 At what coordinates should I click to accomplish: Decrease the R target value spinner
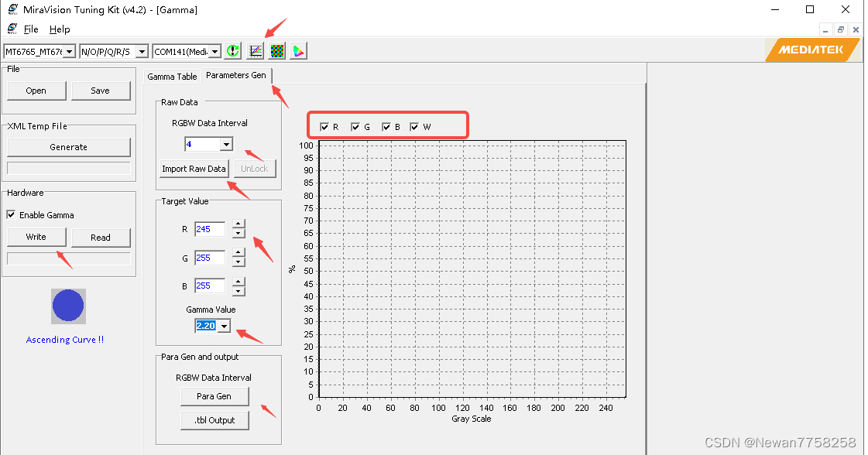238,234
